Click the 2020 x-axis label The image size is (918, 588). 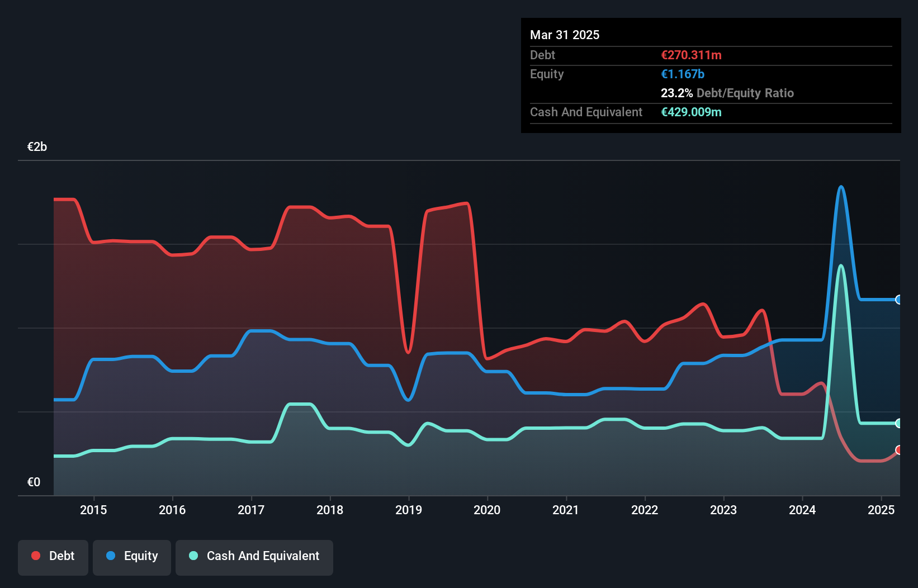[487, 510]
